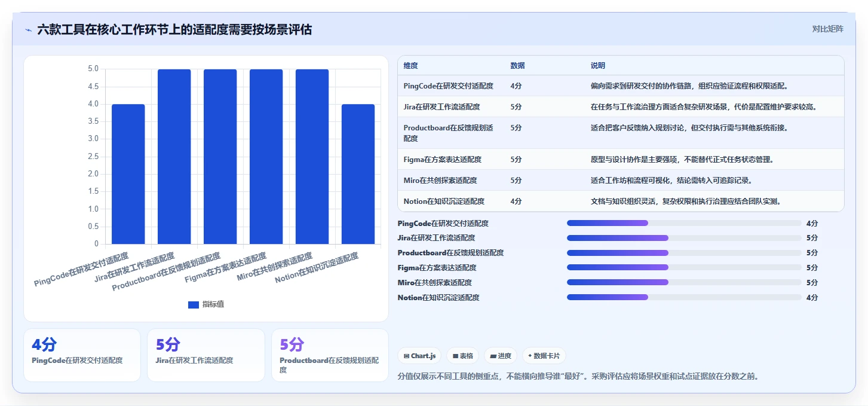The height and width of the screenshot is (406, 868).
Task: Click the Notion row description text
Action: pos(686,202)
